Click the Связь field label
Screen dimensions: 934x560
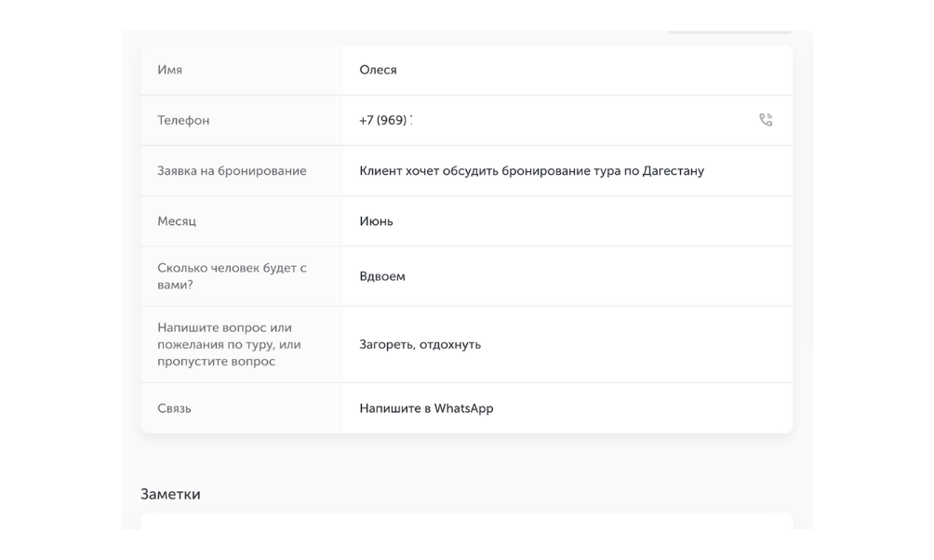pos(174,408)
